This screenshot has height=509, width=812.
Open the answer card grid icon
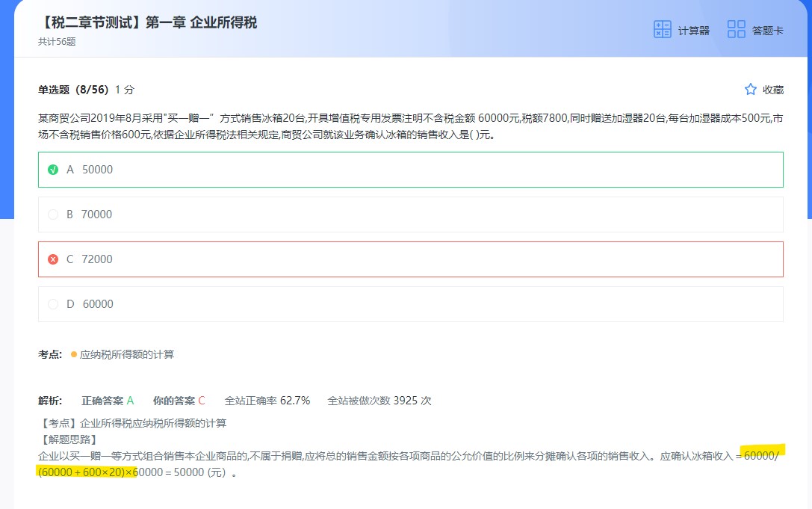point(736,29)
